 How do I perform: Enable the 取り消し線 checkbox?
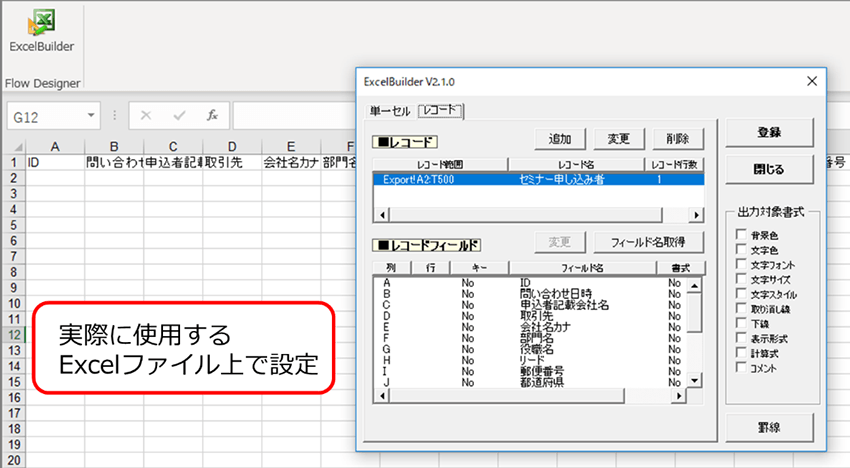click(741, 308)
